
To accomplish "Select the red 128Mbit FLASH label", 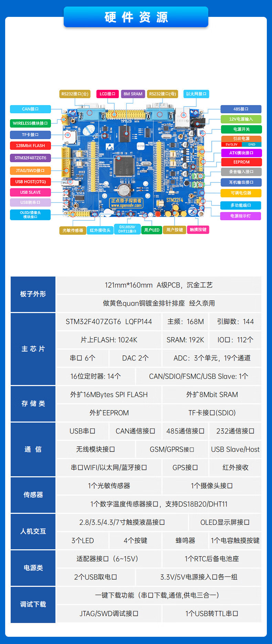I will tap(30, 146).
